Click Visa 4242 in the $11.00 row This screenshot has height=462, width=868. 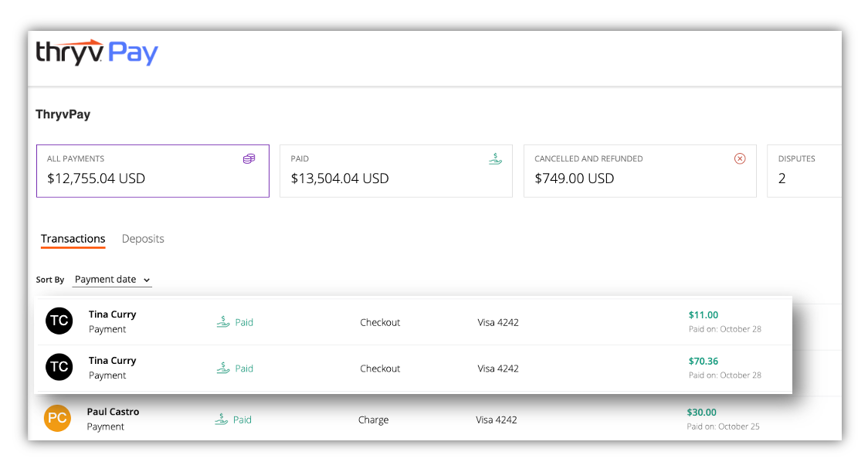tap(498, 322)
